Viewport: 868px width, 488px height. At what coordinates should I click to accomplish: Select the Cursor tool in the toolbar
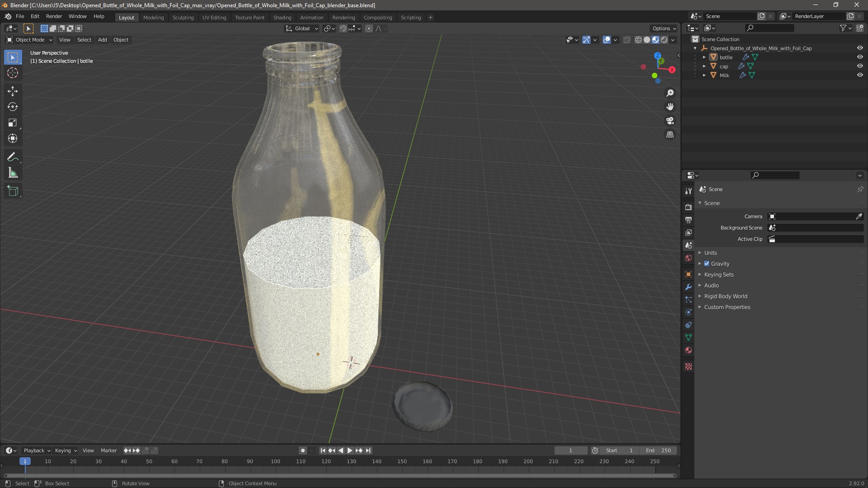click(x=13, y=73)
